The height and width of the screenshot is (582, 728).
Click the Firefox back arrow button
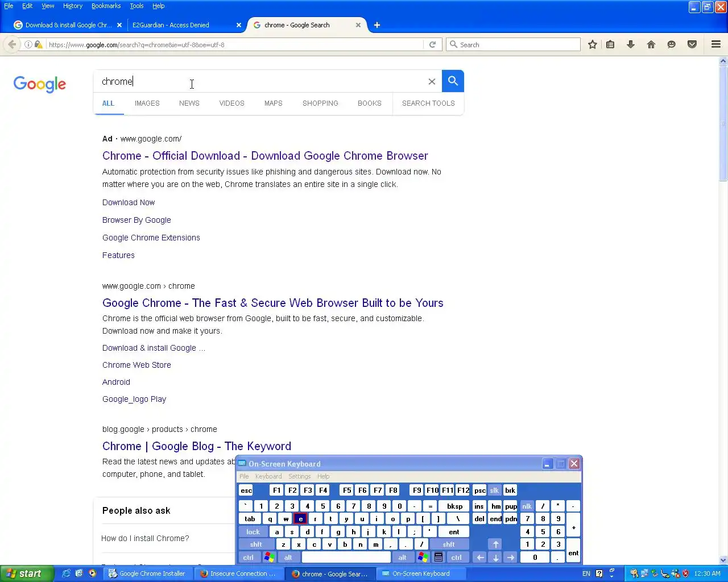[12, 44]
